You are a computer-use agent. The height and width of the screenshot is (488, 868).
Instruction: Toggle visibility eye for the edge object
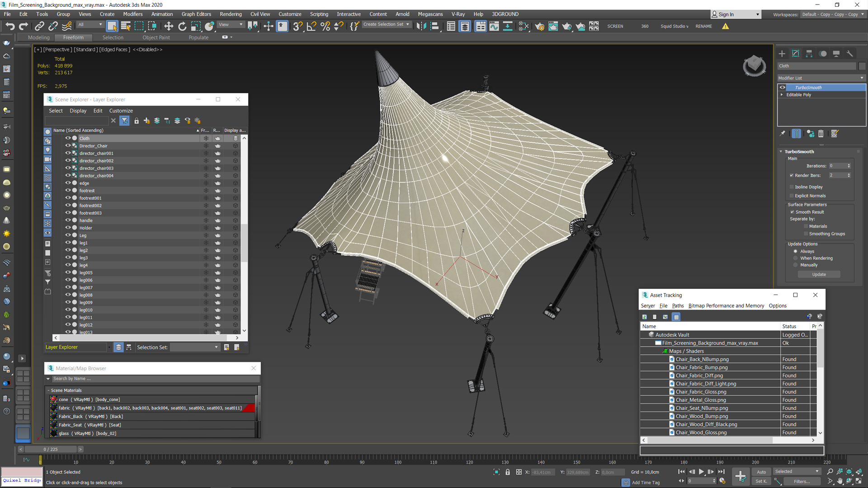point(68,183)
